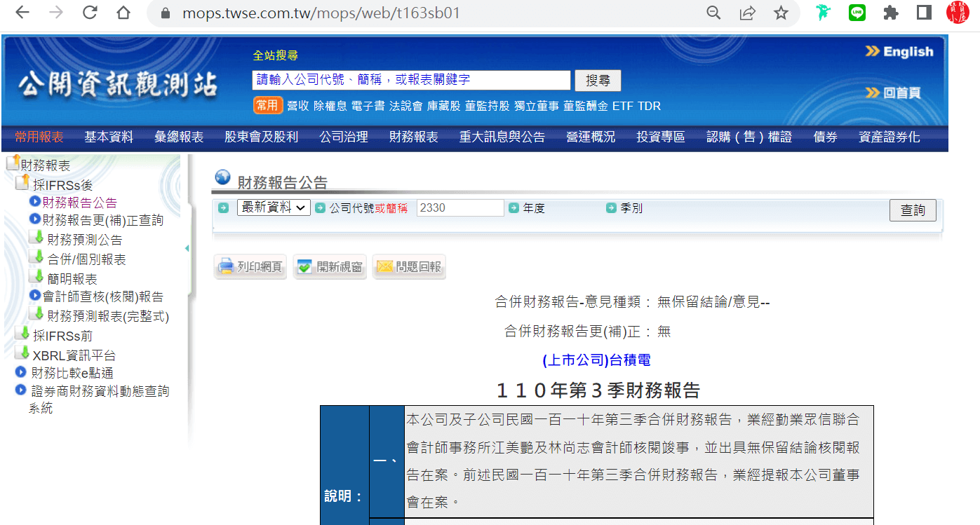Open the 基本資料 menu
980x525 pixels.
point(109,137)
